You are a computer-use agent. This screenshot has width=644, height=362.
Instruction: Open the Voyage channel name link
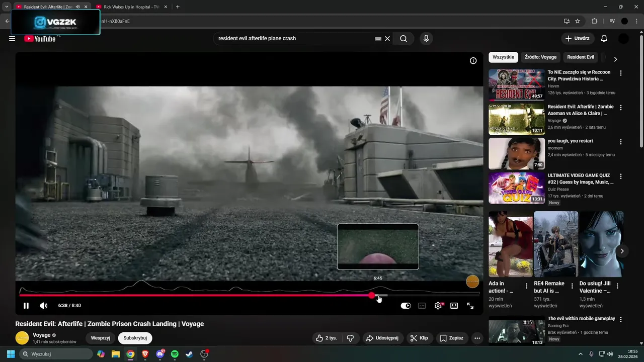tap(42, 335)
